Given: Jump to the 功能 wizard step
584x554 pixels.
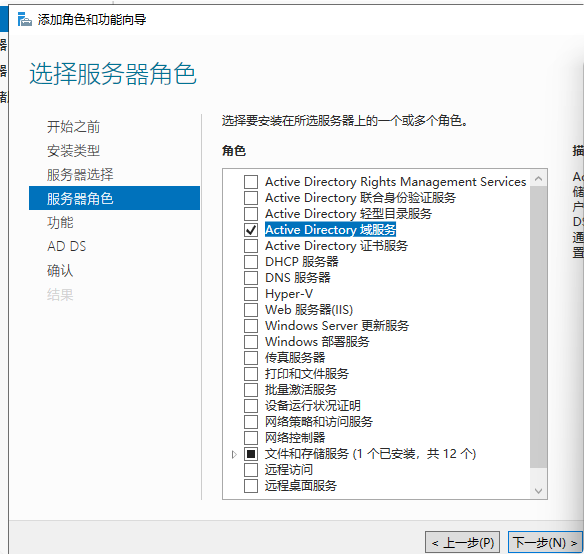Looking at the screenshot, I should [60, 222].
